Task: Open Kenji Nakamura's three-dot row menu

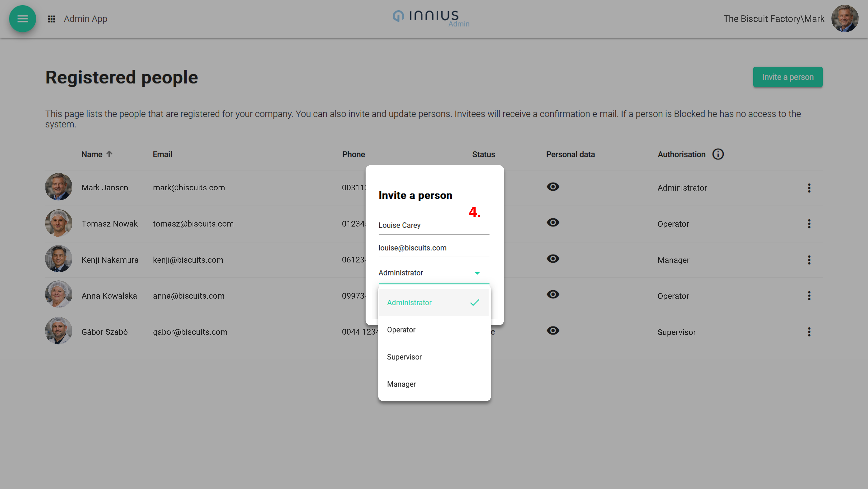Action: click(809, 260)
